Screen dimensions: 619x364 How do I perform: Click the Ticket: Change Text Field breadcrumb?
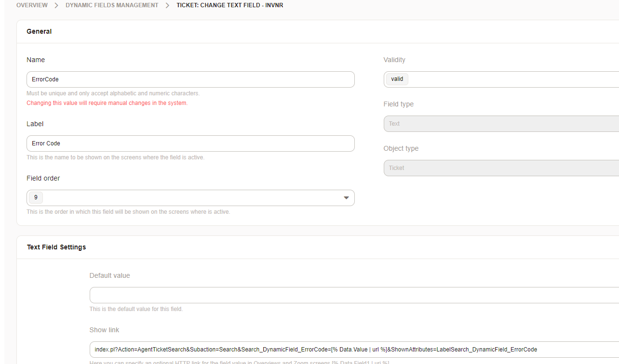click(229, 5)
